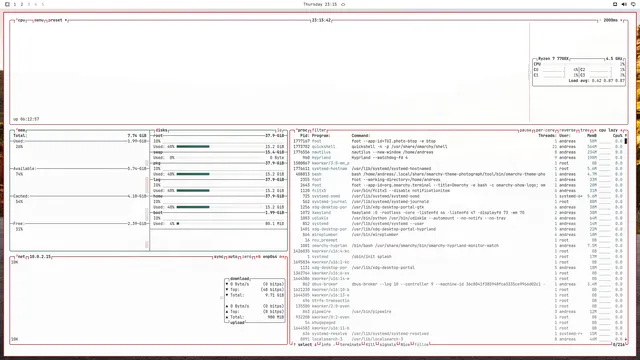The image size is (640, 360).
Task: Switch to workspace 2
Action: click(22, 4)
